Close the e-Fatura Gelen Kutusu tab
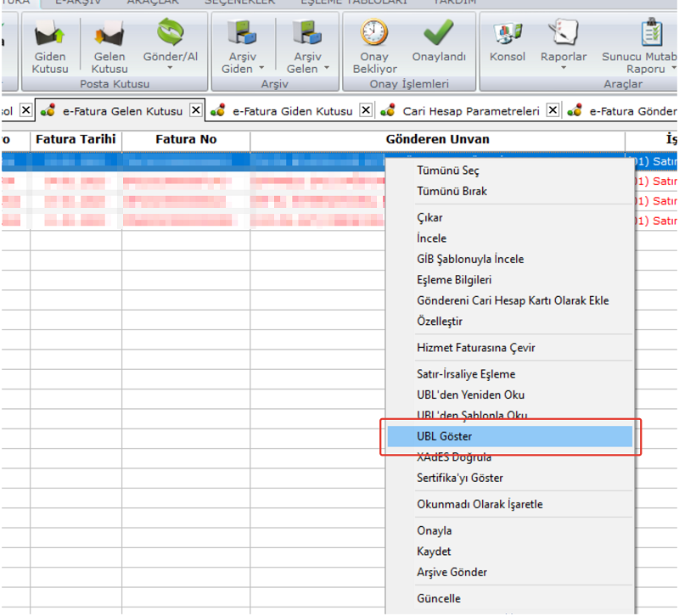Viewport: 679px width, 616px height. coord(196,110)
